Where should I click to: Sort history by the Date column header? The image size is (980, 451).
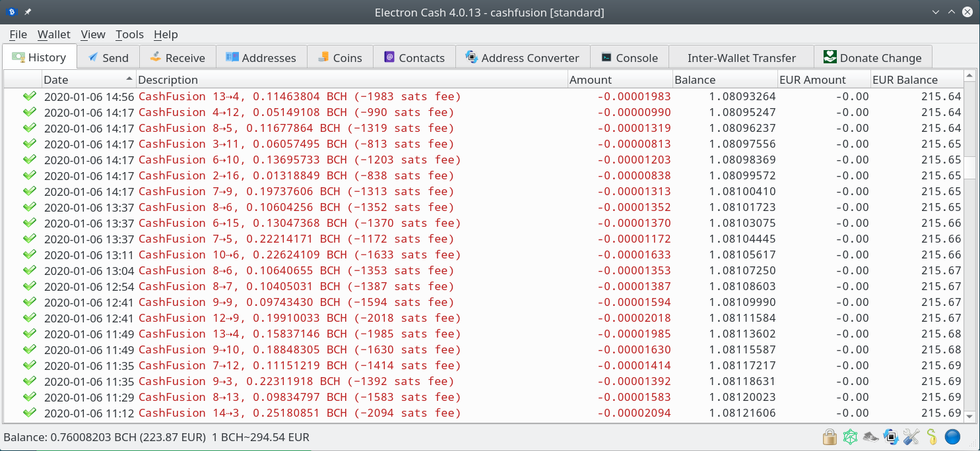89,80
